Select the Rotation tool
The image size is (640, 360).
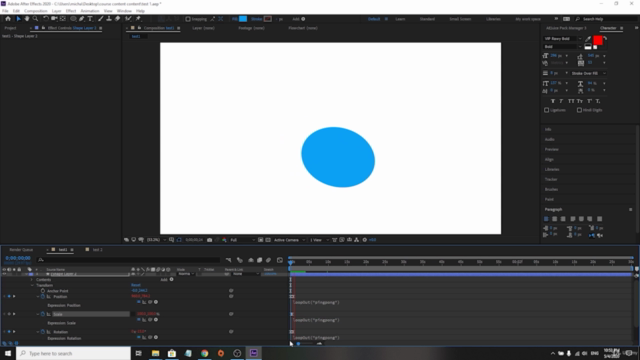pos(46,19)
